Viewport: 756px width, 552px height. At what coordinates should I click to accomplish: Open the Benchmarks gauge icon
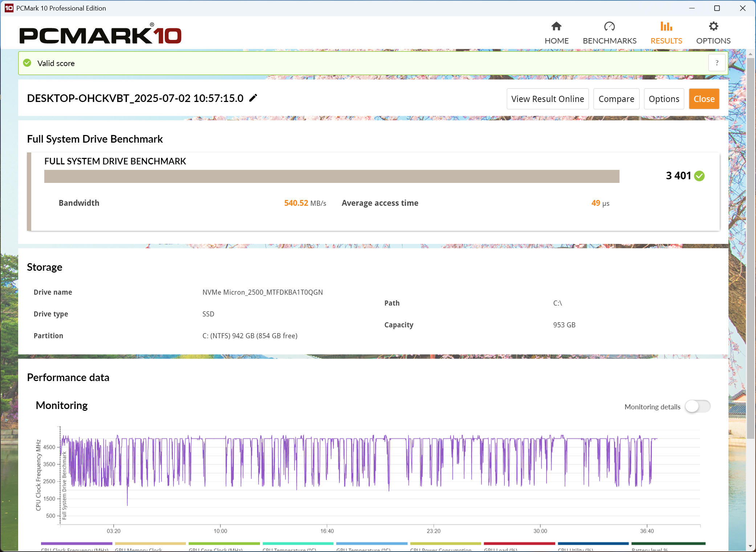point(609,26)
